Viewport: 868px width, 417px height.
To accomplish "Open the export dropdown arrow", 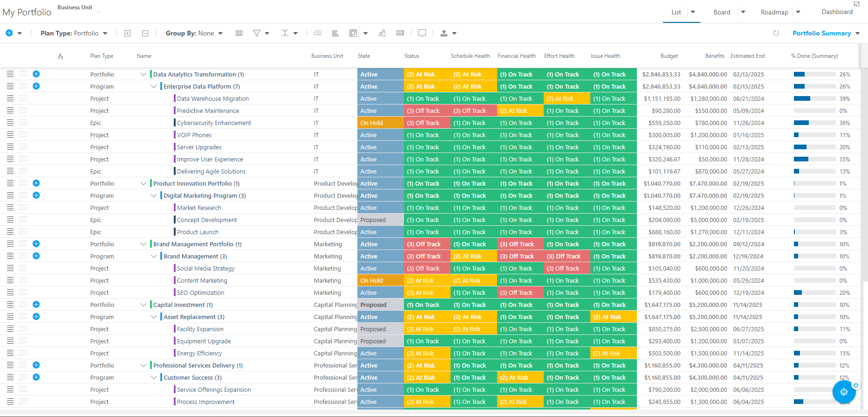I will (454, 34).
